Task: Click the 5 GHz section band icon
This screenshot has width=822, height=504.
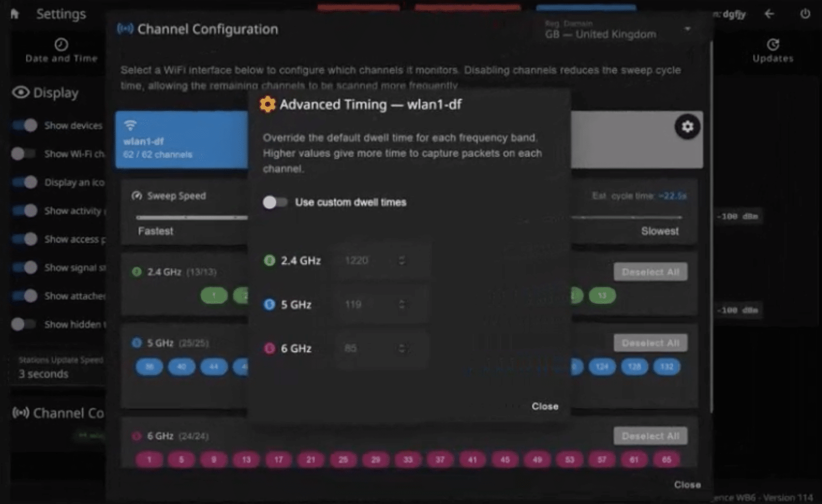Action: pos(137,343)
